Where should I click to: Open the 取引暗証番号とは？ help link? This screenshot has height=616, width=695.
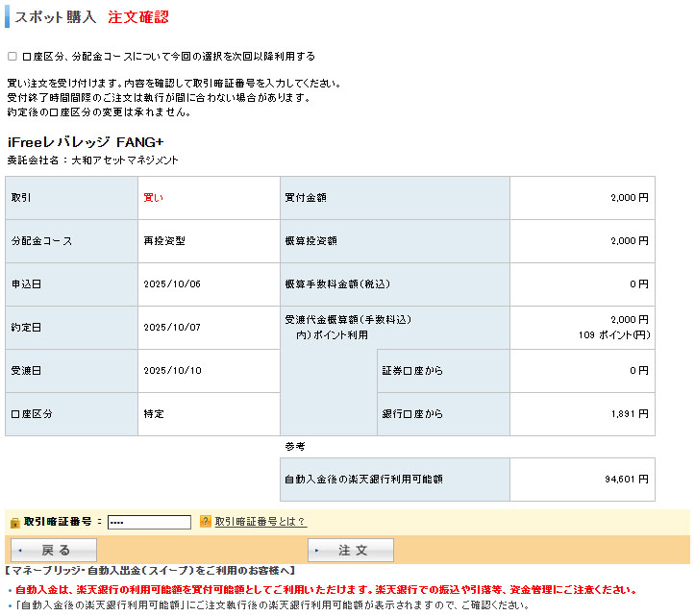(260, 522)
